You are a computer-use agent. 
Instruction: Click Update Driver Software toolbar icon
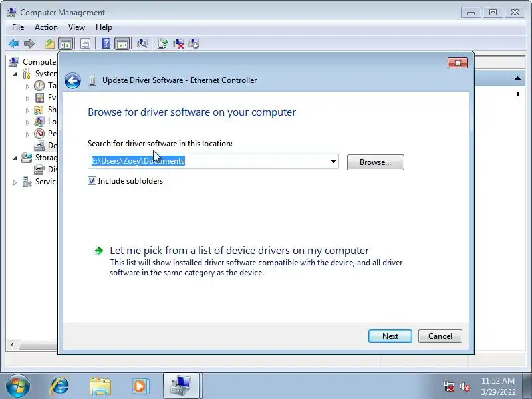(163, 43)
